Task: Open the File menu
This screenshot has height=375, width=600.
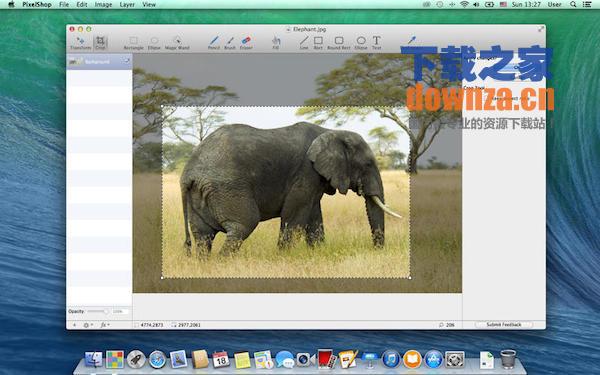Action: pyautogui.click(x=64, y=5)
